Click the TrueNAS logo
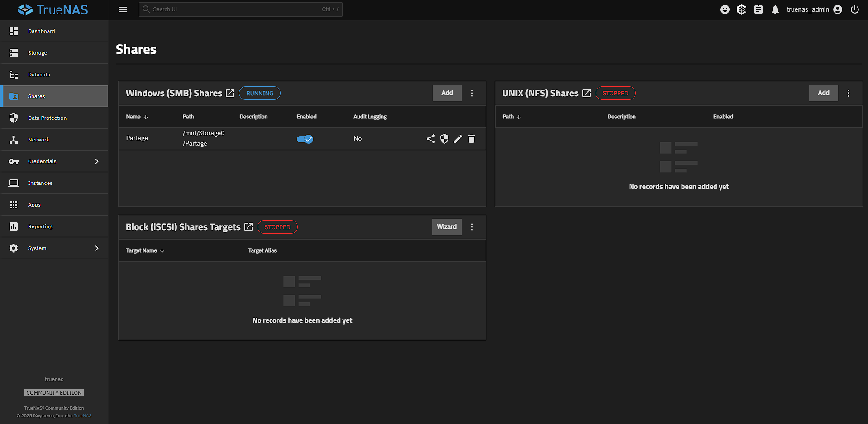This screenshot has height=424, width=868. [53, 9]
